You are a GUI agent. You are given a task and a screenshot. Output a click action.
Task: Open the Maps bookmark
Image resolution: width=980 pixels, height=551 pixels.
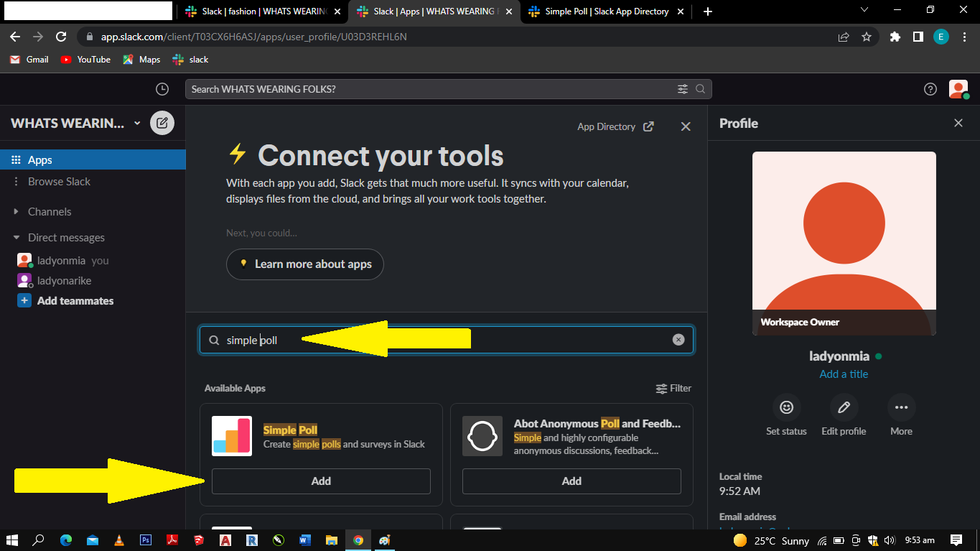141,60
